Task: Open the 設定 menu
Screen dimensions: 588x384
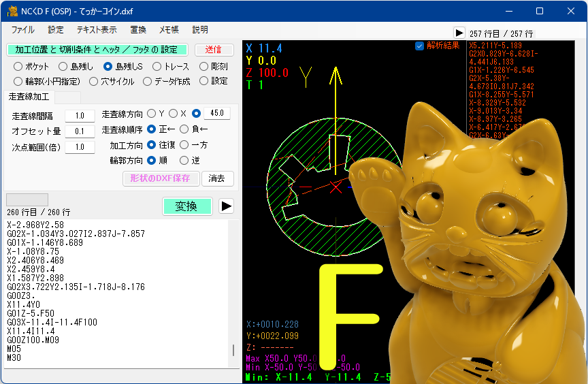Action: coord(56,30)
